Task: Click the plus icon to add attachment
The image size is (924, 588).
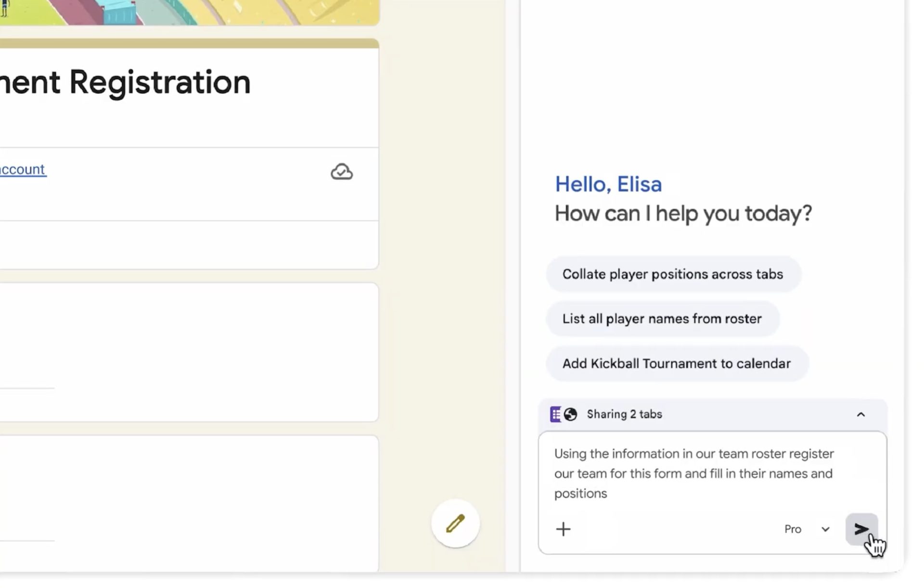Action: (563, 529)
